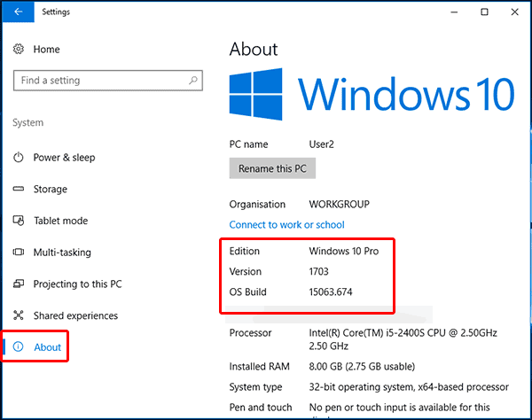532x420 pixels.
Task: Click the Installed RAM label
Action: [x=259, y=367]
